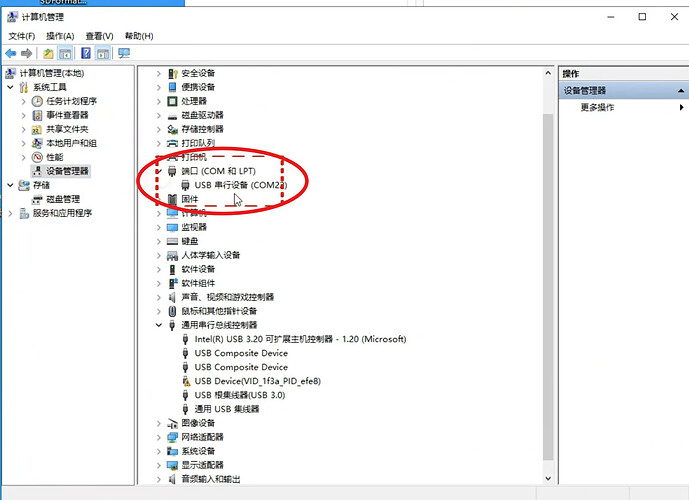
Task: Select USB 串行设备 (COM22) device
Action: [236, 185]
